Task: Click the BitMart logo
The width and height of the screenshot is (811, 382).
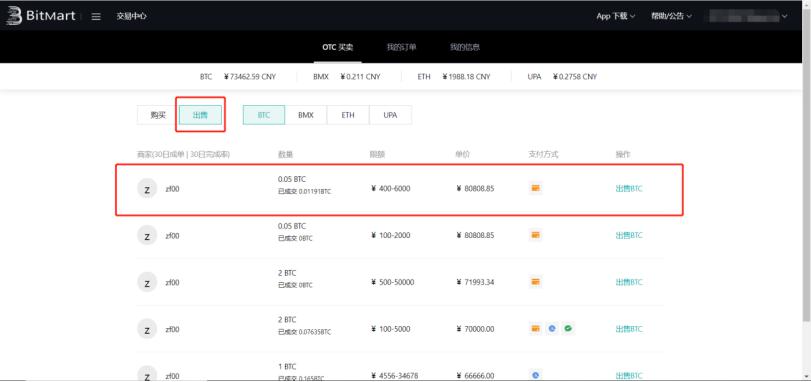Action: click(x=41, y=16)
